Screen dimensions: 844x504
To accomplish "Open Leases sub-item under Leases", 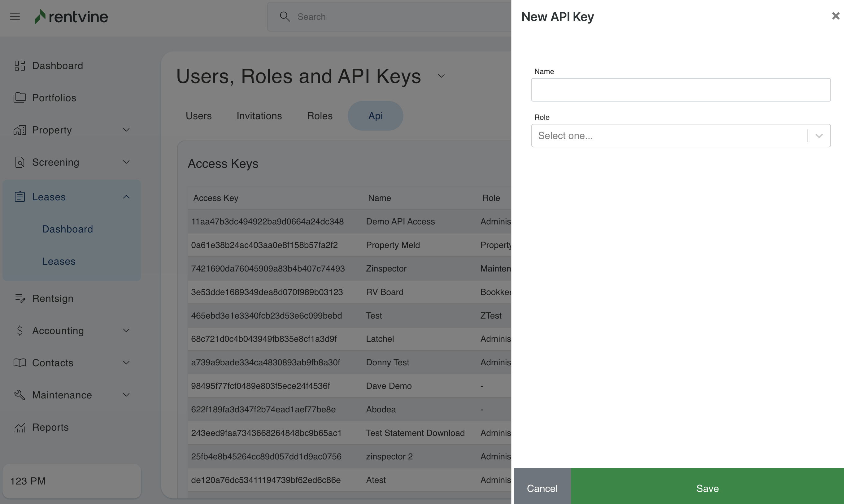I will point(59,261).
